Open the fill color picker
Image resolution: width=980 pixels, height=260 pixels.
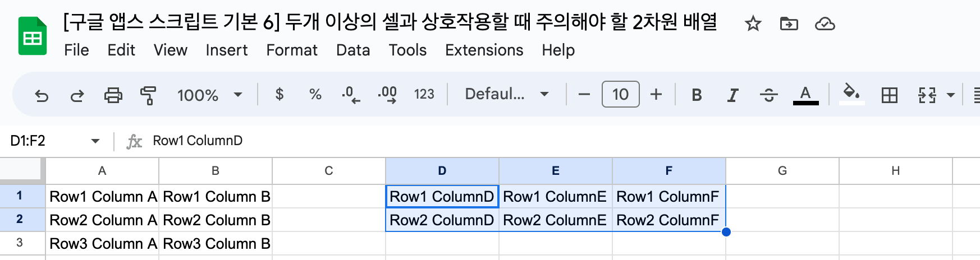coord(851,94)
